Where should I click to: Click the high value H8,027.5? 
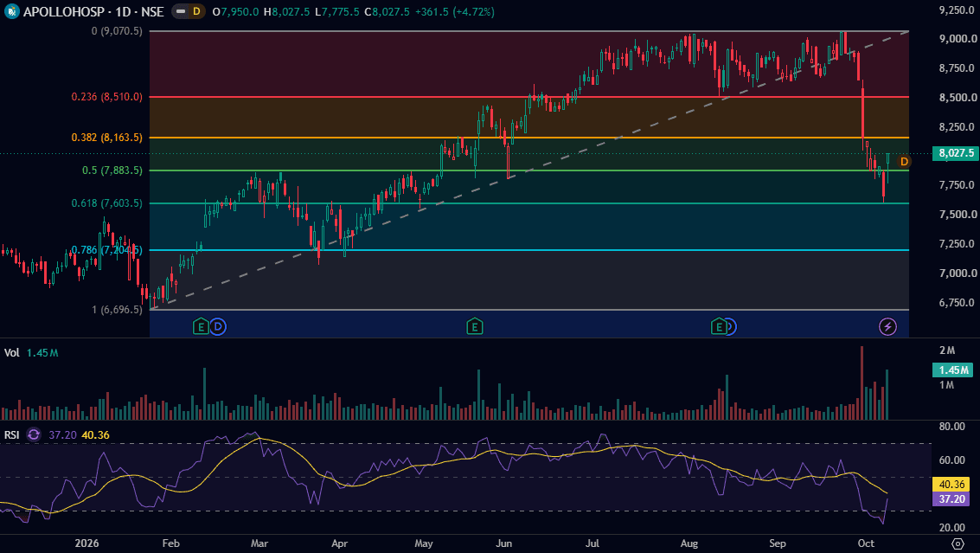[286, 12]
